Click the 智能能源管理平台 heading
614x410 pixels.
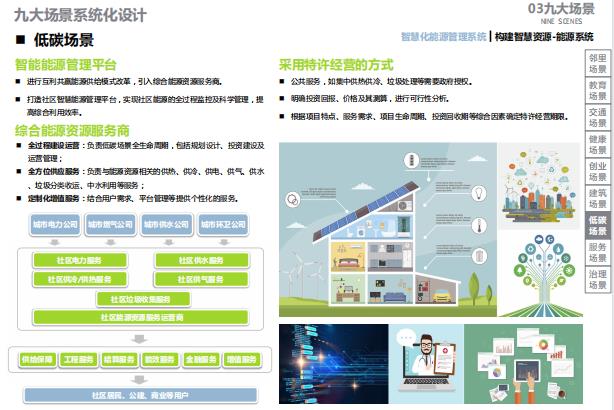point(66,65)
